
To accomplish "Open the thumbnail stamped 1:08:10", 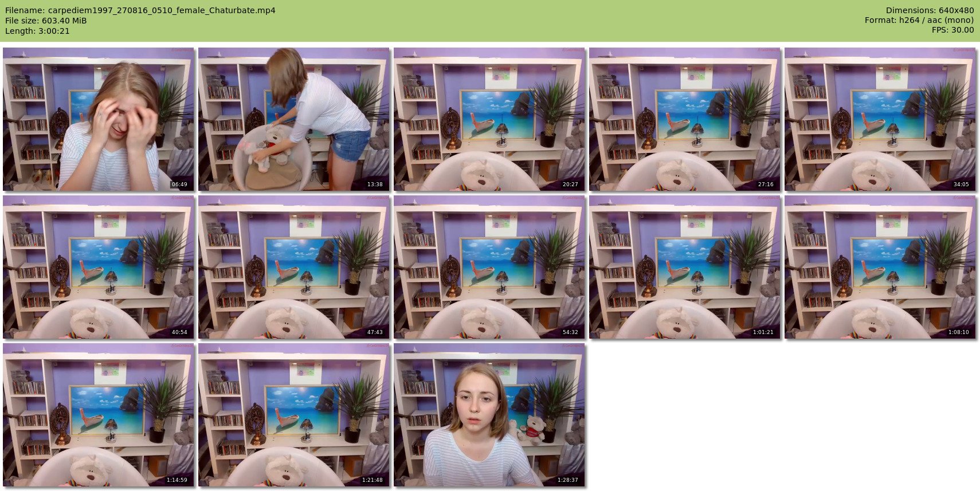I will pyautogui.click(x=880, y=267).
